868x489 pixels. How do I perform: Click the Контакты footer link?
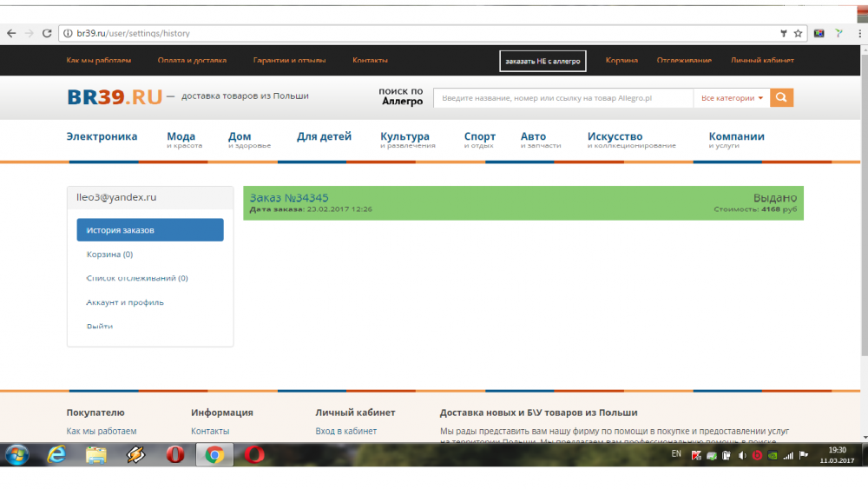coord(210,431)
